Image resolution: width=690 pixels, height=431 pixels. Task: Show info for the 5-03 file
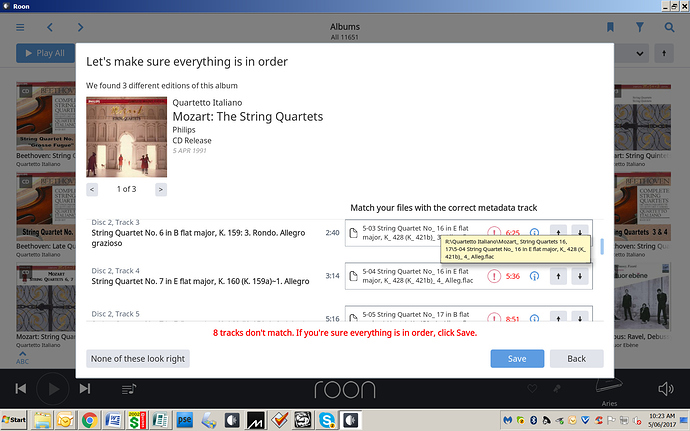[x=534, y=232]
